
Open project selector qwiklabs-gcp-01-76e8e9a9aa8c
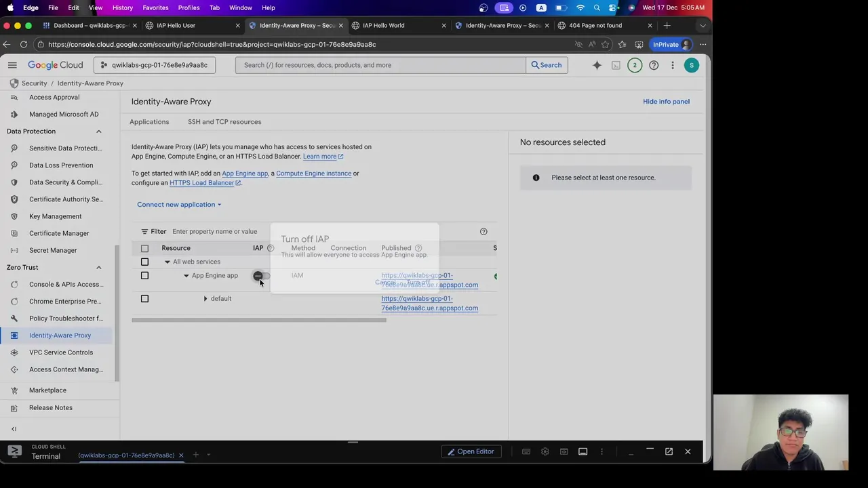tap(155, 65)
